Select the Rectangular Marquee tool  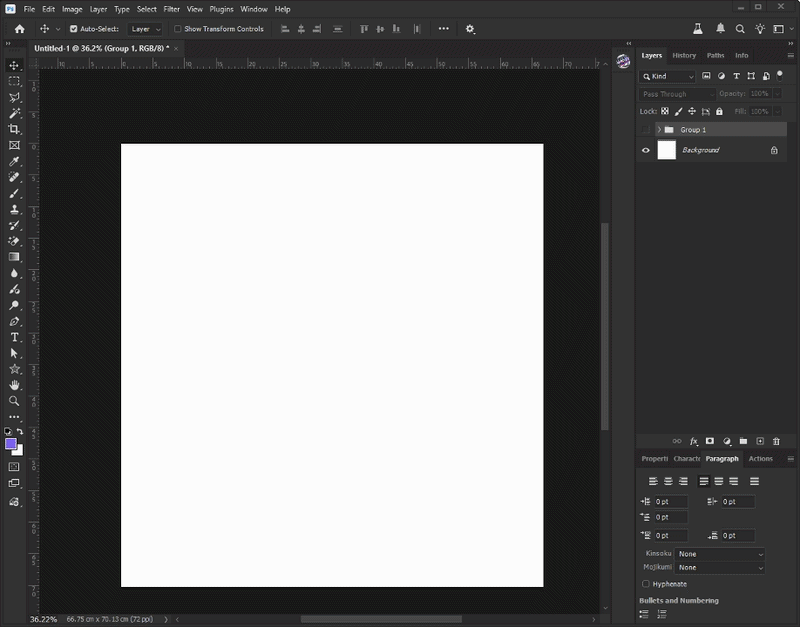click(x=14, y=81)
